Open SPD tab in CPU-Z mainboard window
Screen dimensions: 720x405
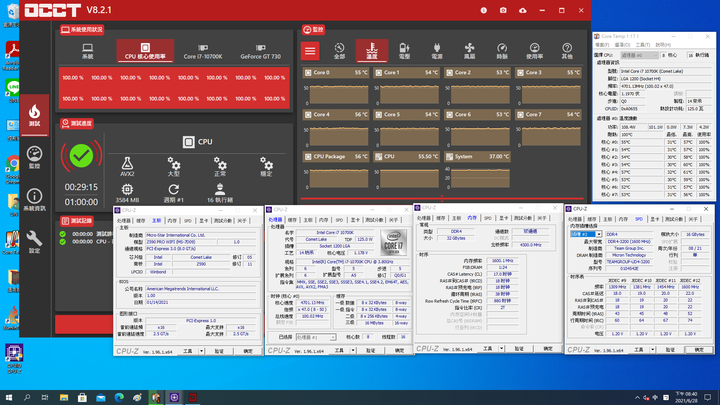[x=187, y=221]
